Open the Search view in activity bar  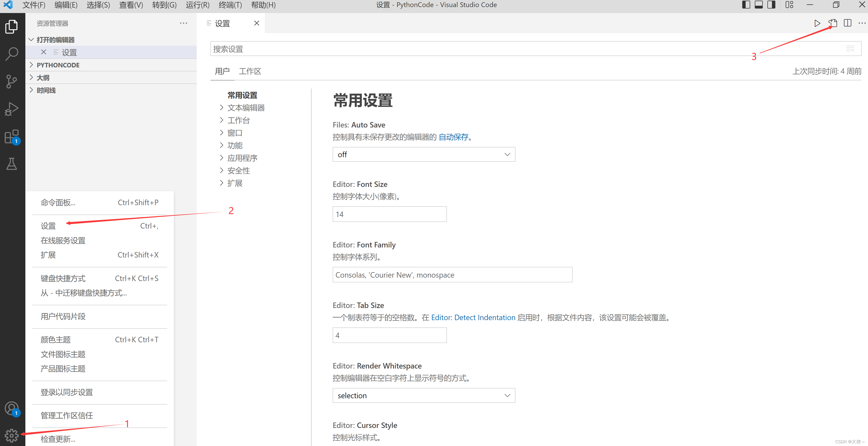12,53
